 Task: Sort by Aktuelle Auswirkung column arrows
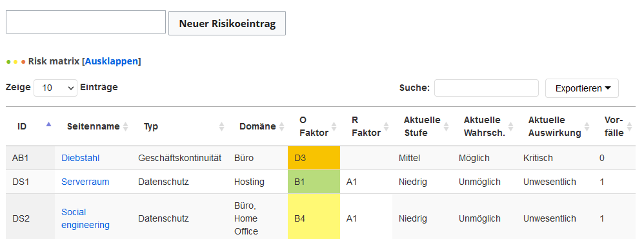587,127
